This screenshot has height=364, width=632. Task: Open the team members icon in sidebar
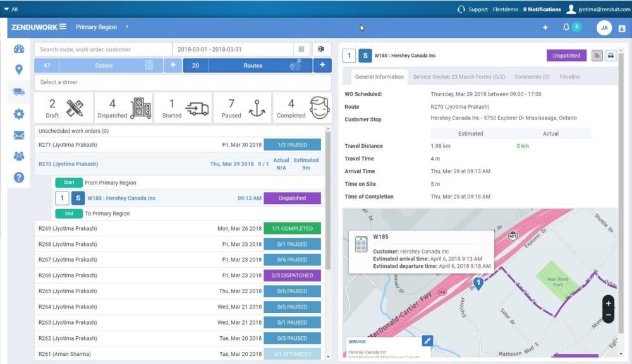pyautogui.click(x=18, y=156)
